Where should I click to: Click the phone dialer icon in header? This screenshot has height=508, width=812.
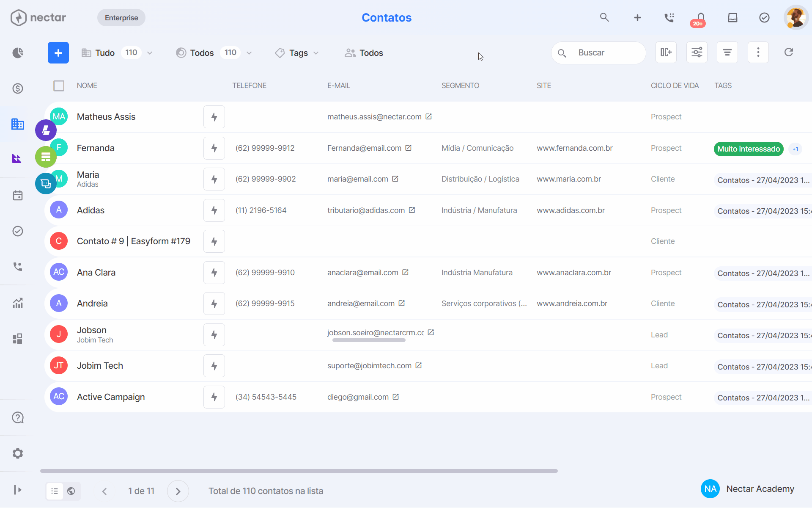coord(669,18)
